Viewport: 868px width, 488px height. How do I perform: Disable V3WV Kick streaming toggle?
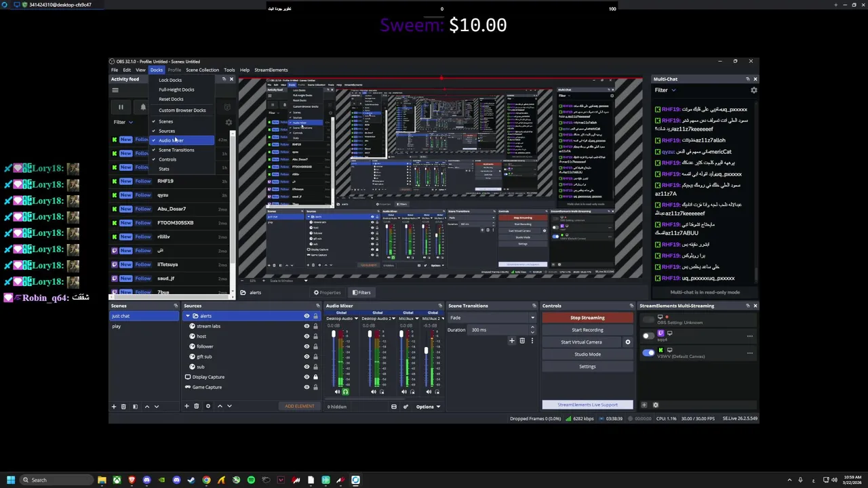click(x=648, y=352)
